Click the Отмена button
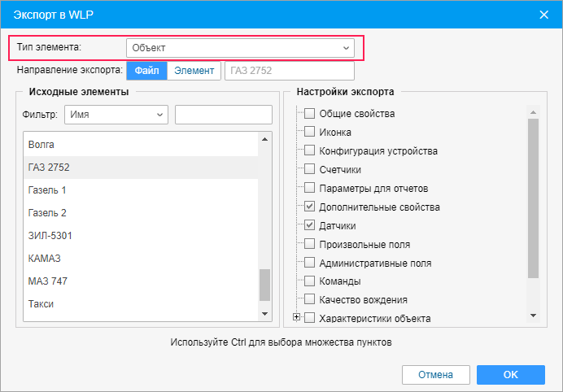The height and width of the screenshot is (392, 563). (x=436, y=375)
